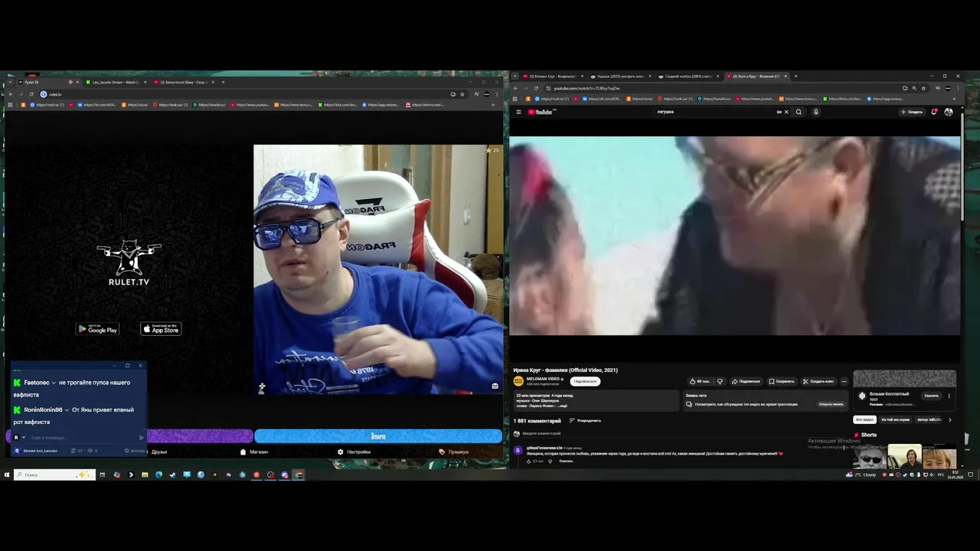Clear YouTube search text with X
The height and width of the screenshot is (551, 980).
[786, 112]
